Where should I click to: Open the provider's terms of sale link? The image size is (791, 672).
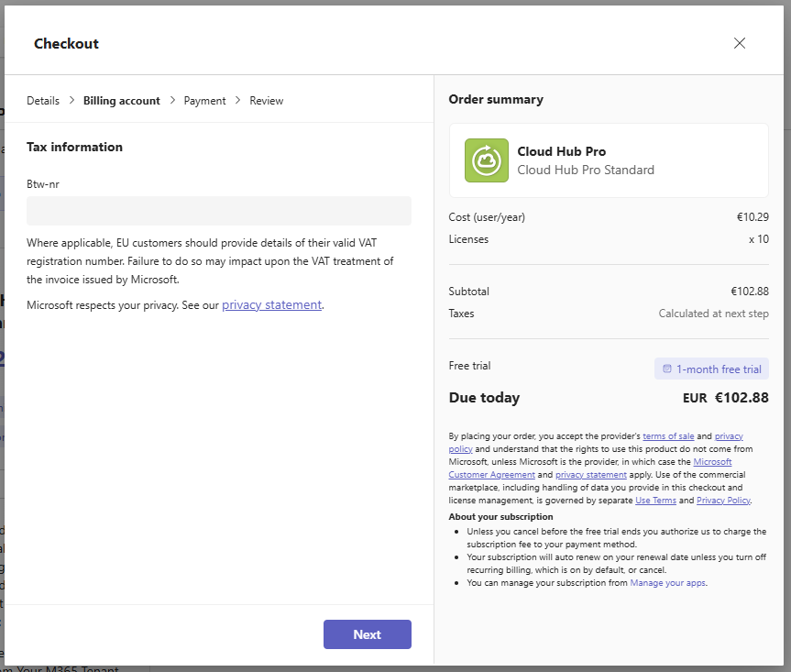[x=668, y=435]
